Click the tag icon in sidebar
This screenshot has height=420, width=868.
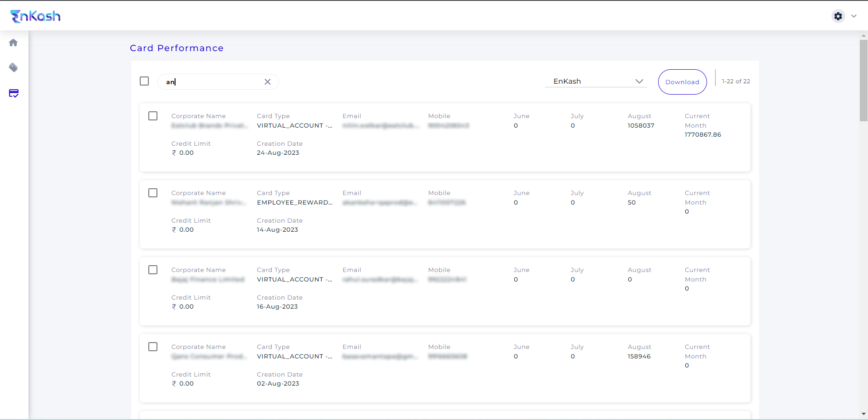point(14,68)
